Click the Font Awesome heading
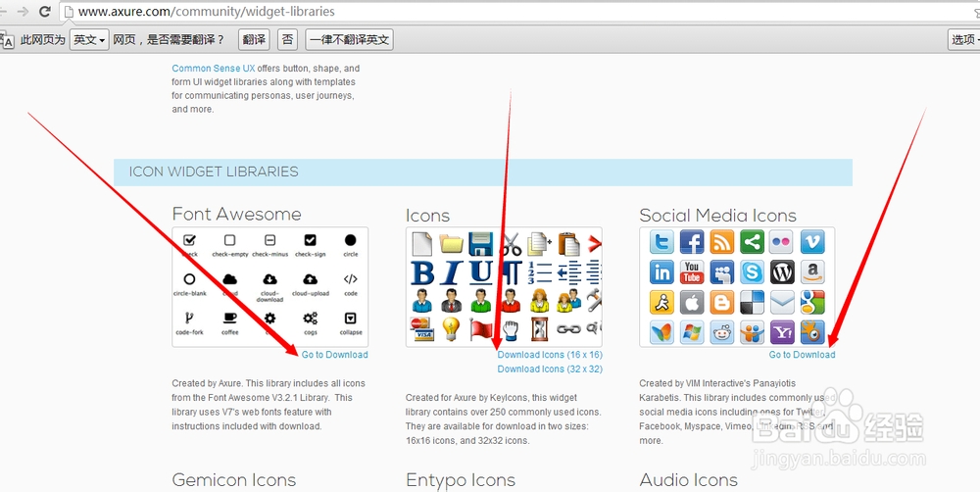The image size is (980, 492). (x=236, y=215)
